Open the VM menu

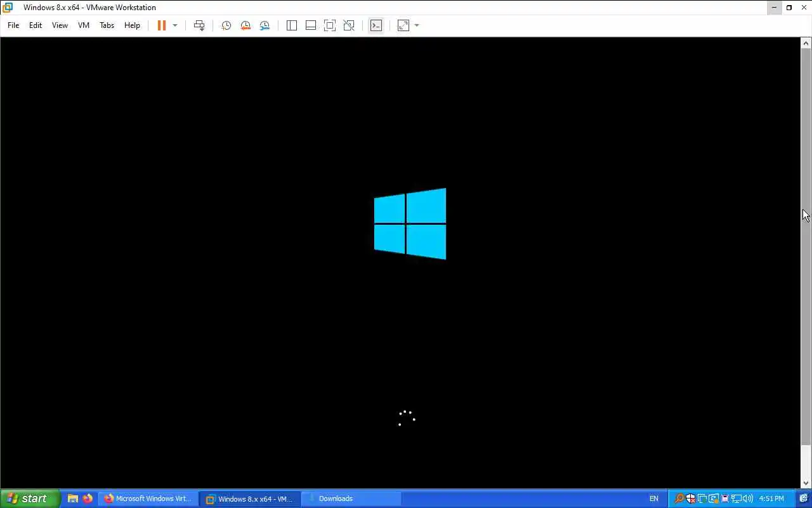84,25
